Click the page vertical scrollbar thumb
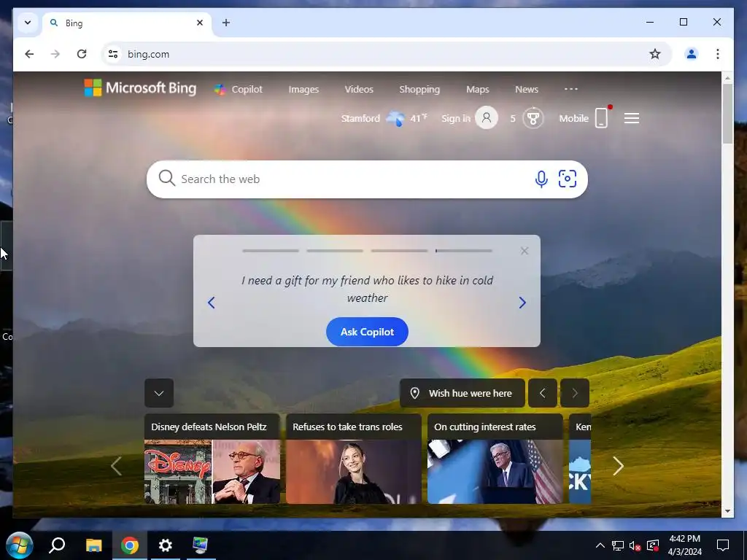 tap(727, 113)
